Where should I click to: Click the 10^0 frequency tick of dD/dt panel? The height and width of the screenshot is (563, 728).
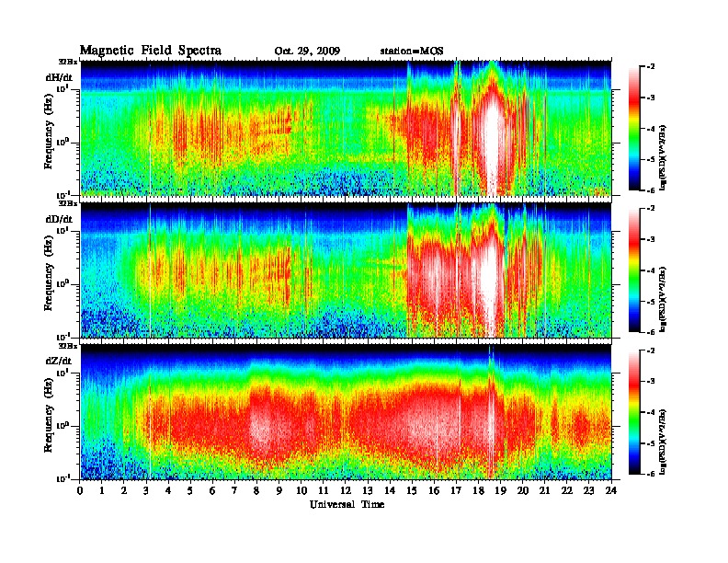coord(63,284)
